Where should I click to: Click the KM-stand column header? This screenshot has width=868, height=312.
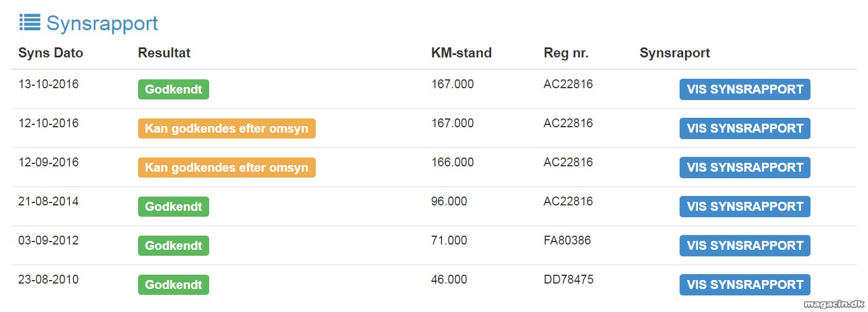(462, 53)
